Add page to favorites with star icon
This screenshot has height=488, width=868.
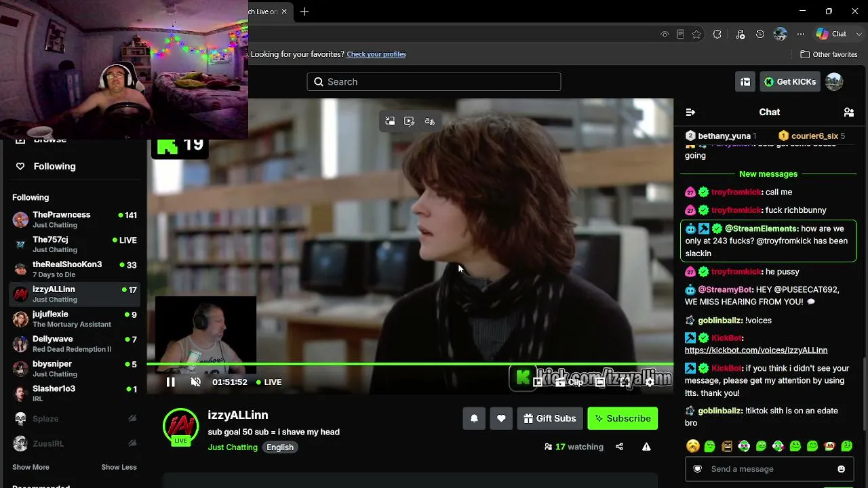tap(696, 34)
